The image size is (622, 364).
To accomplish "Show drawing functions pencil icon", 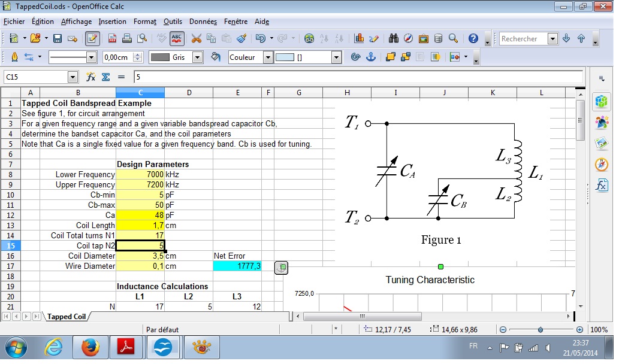I will pyautogui.click(x=374, y=38).
